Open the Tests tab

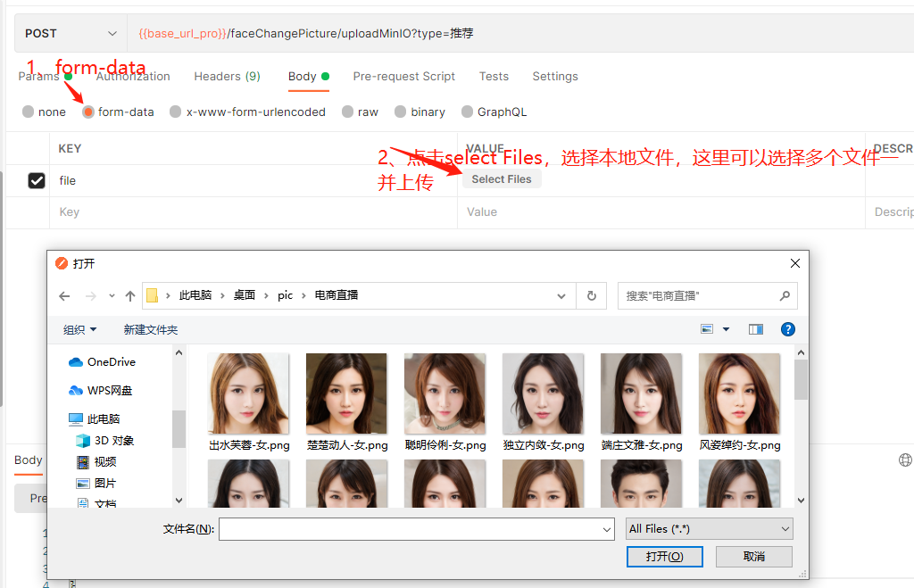(x=494, y=77)
